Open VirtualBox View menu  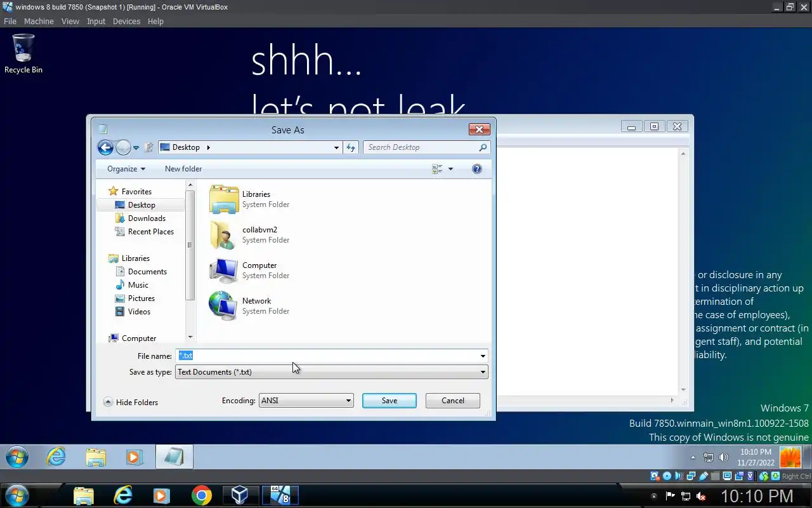(x=70, y=22)
